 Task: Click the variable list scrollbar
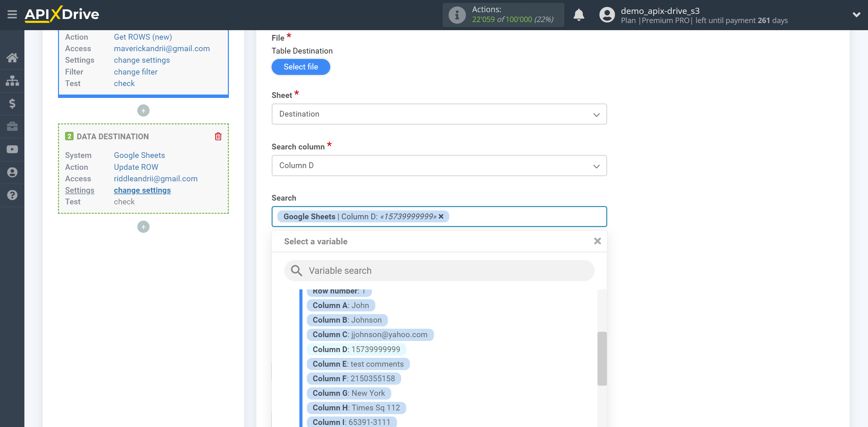602,359
